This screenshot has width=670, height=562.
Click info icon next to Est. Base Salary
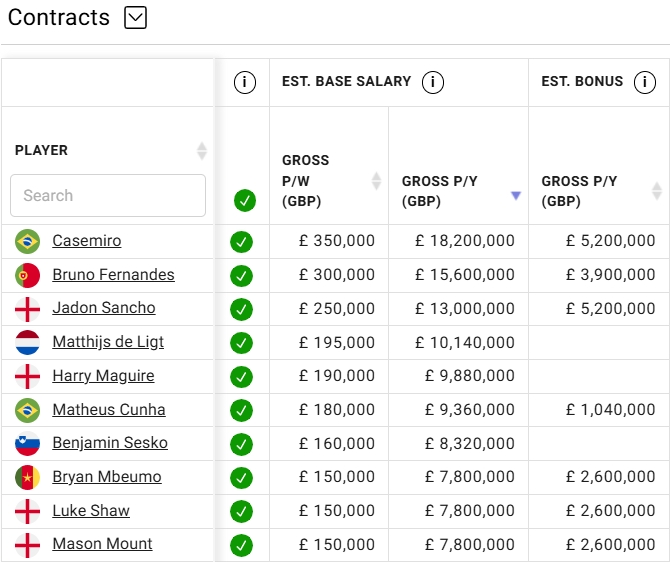click(432, 82)
